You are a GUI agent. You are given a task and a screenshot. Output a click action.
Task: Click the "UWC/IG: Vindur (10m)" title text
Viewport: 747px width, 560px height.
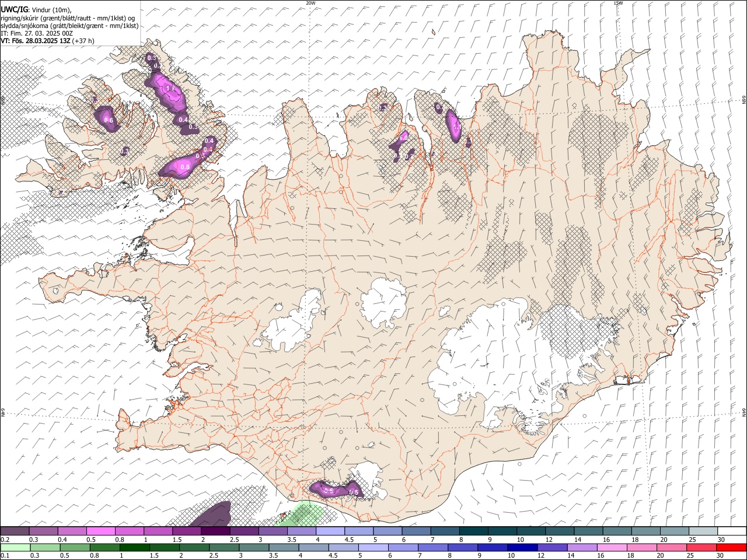click(36, 9)
